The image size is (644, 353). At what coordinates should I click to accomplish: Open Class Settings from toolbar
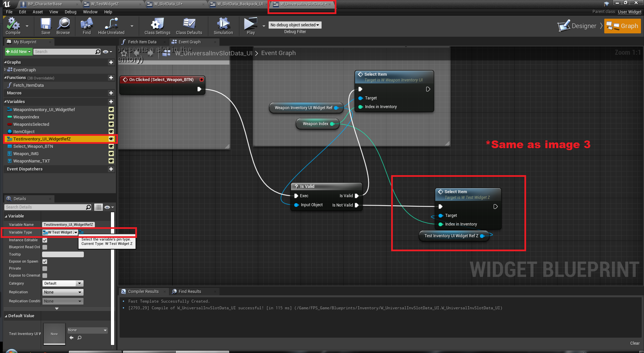coord(157,24)
